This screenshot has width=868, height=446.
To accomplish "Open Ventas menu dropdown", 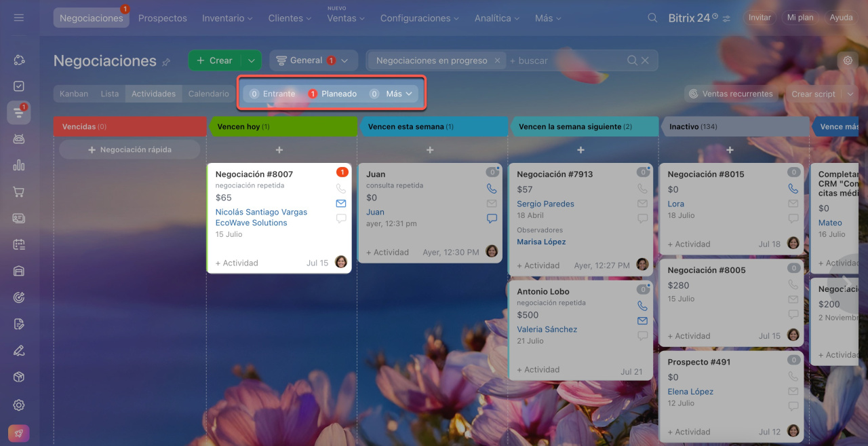I will tap(346, 18).
